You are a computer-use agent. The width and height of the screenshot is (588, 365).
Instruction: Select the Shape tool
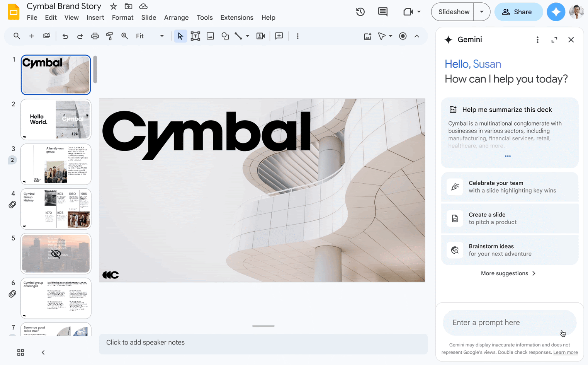(x=225, y=36)
